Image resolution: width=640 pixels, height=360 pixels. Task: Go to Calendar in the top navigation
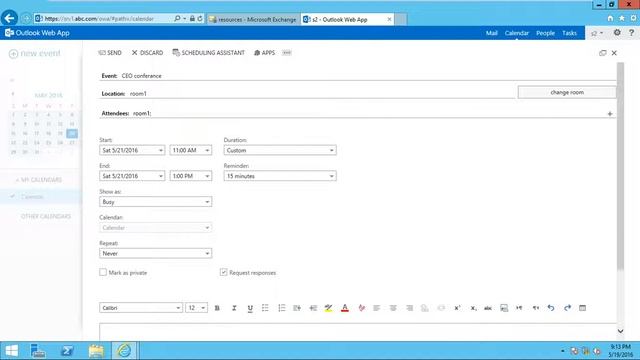[517, 33]
